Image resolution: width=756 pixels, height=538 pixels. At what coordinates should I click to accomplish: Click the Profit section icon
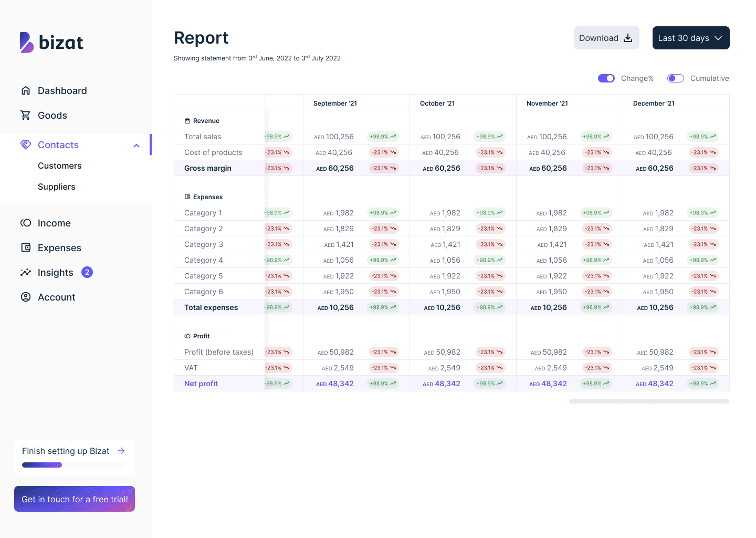tap(187, 336)
